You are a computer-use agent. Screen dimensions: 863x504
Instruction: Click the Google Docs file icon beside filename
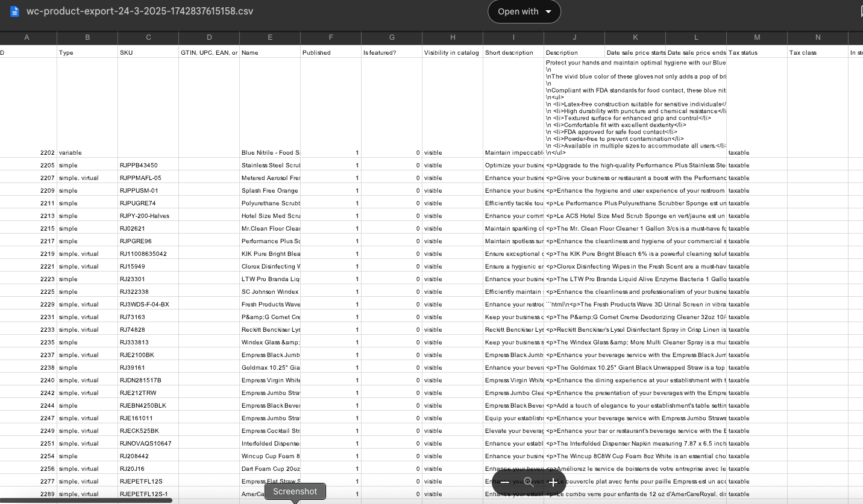click(15, 11)
